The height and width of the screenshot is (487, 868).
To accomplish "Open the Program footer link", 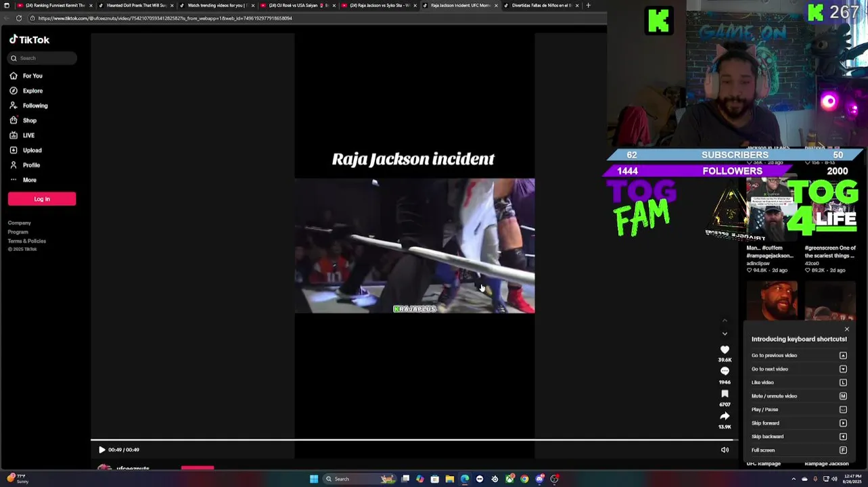I will point(18,232).
